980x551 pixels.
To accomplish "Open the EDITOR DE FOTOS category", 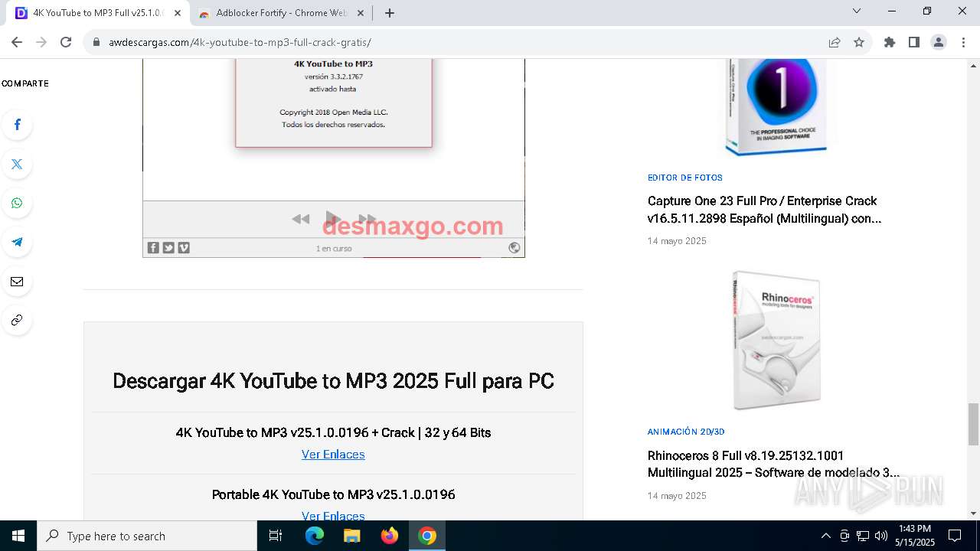I will (x=685, y=178).
